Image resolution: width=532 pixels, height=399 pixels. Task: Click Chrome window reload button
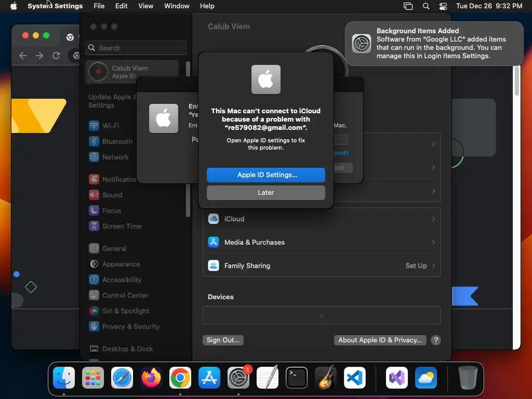tap(56, 56)
